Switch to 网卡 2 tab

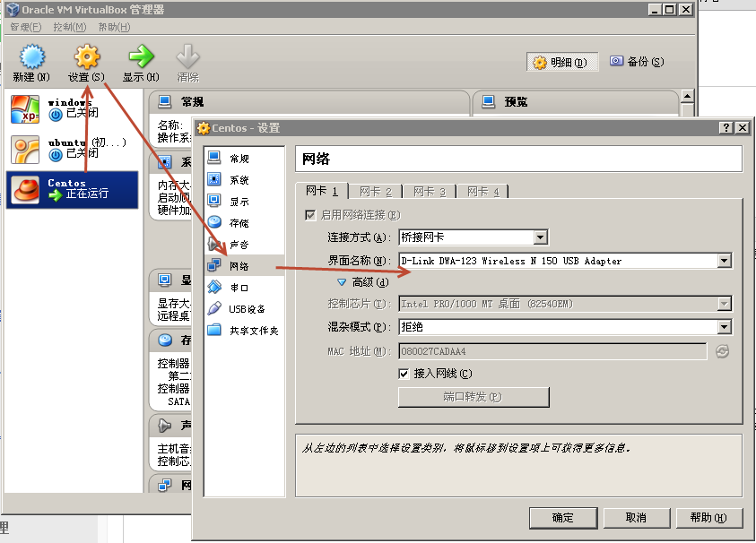pos(376,192)
